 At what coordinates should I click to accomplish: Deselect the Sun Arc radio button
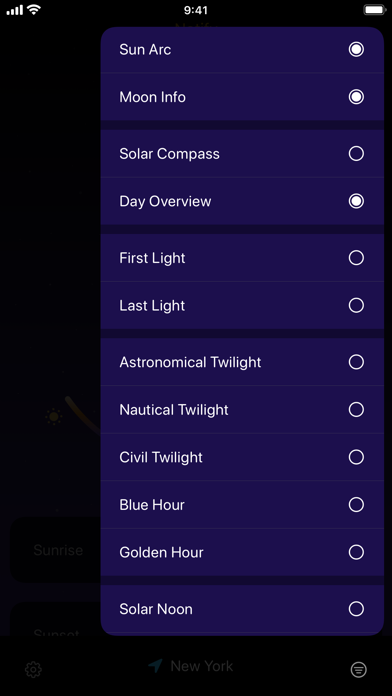[x=356, y=49]
